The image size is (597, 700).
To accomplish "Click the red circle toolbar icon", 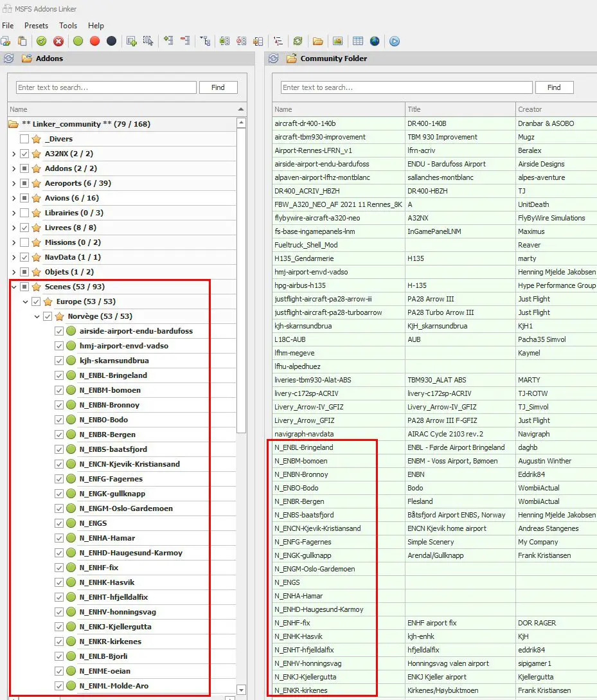I will [x=94, y=41].
